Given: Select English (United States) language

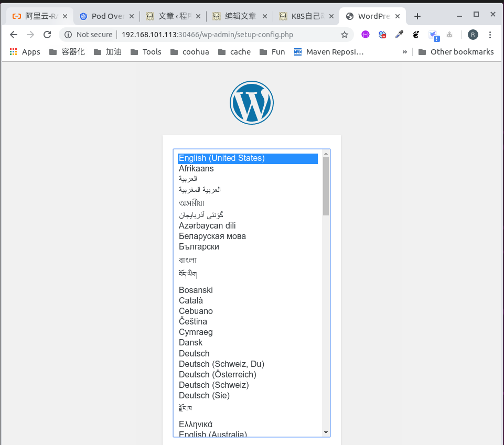Looking at the screenshot, I should pos(248,158).
